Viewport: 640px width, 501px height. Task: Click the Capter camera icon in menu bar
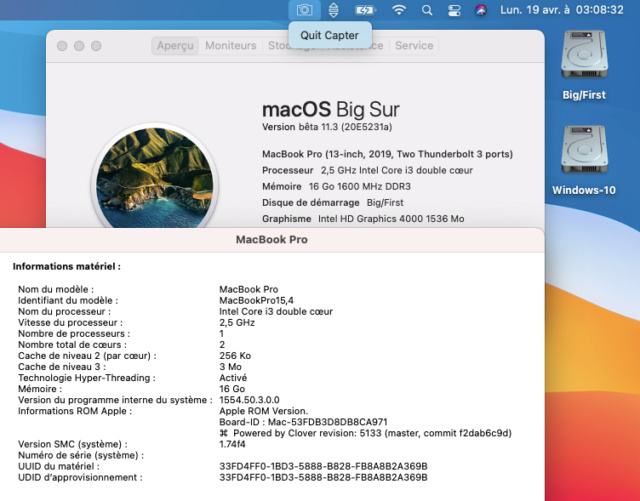[x=304, y=10]
